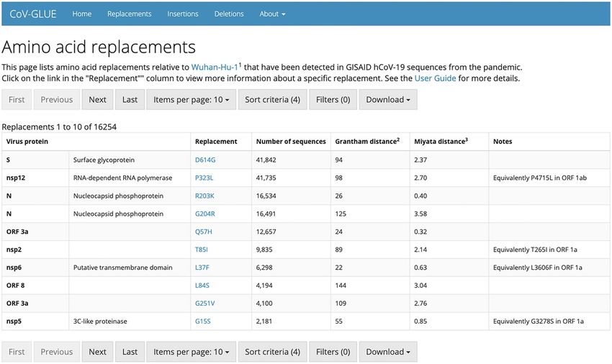Select the note 'Equivalently G3278S in ORF 1a'
This screenshot has width=612, height=364.
[x=539, y=322]
